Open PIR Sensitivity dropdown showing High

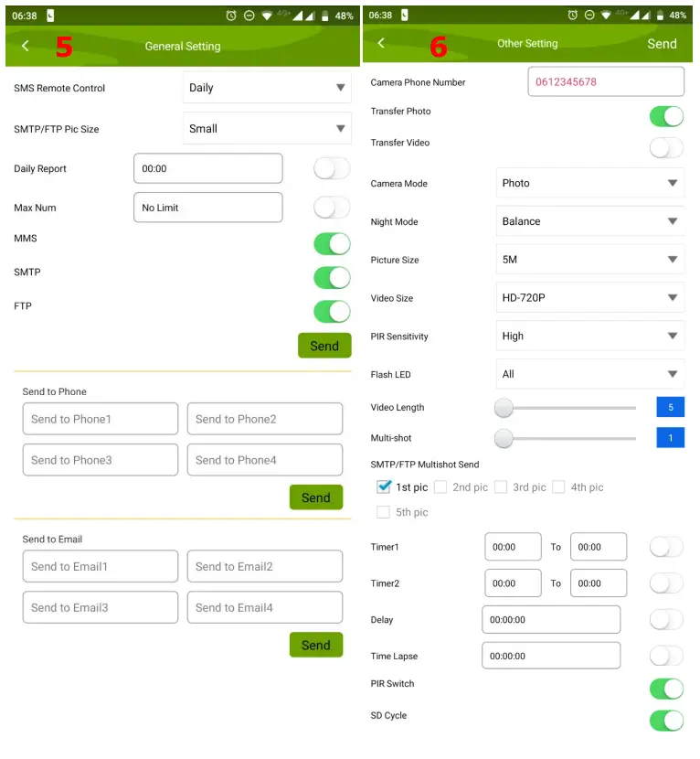point(590,336)
